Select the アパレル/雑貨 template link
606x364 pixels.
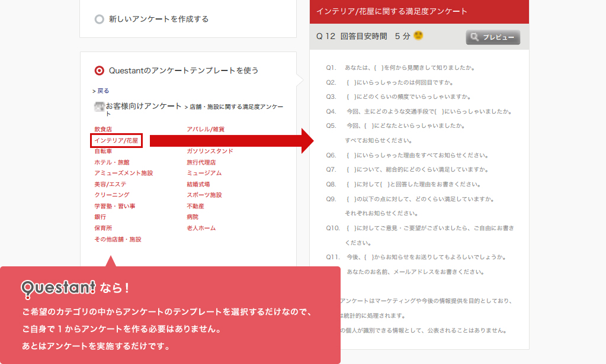point(206,129)
